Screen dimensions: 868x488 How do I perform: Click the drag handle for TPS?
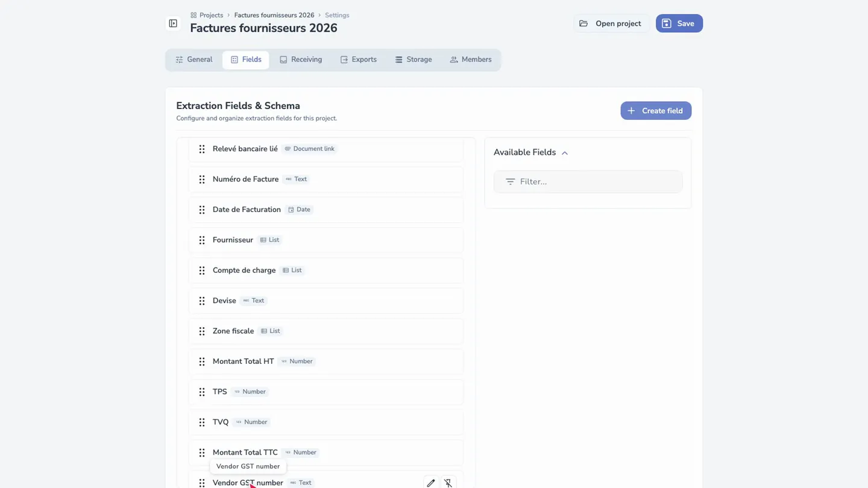pyautogui.click(x=202, y=392)
